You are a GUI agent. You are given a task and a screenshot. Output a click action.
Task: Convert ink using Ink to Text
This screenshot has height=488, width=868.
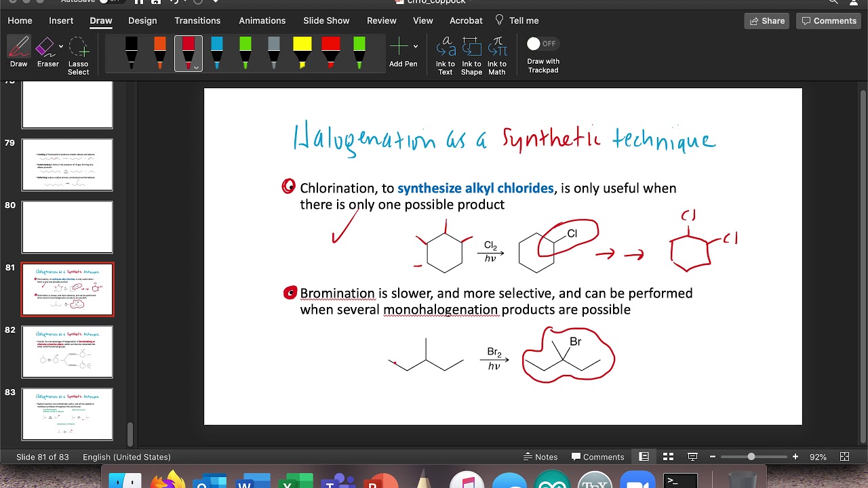(x=446, y=56)
